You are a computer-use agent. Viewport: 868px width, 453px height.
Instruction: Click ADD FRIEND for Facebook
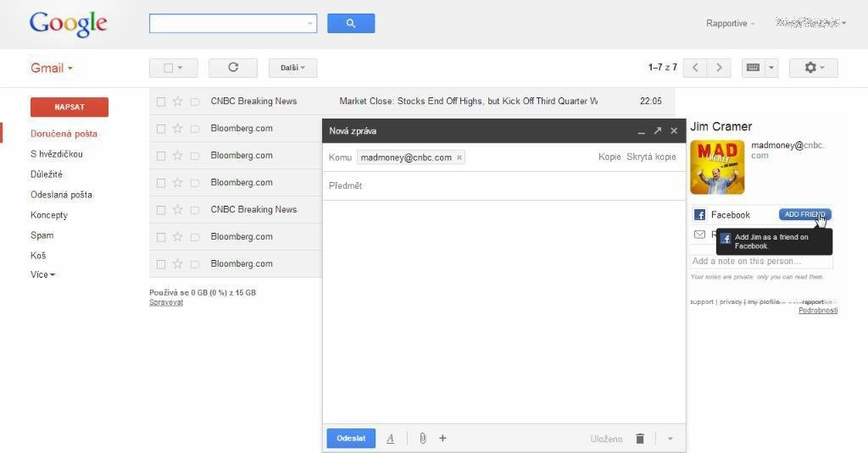click(805, 214)
